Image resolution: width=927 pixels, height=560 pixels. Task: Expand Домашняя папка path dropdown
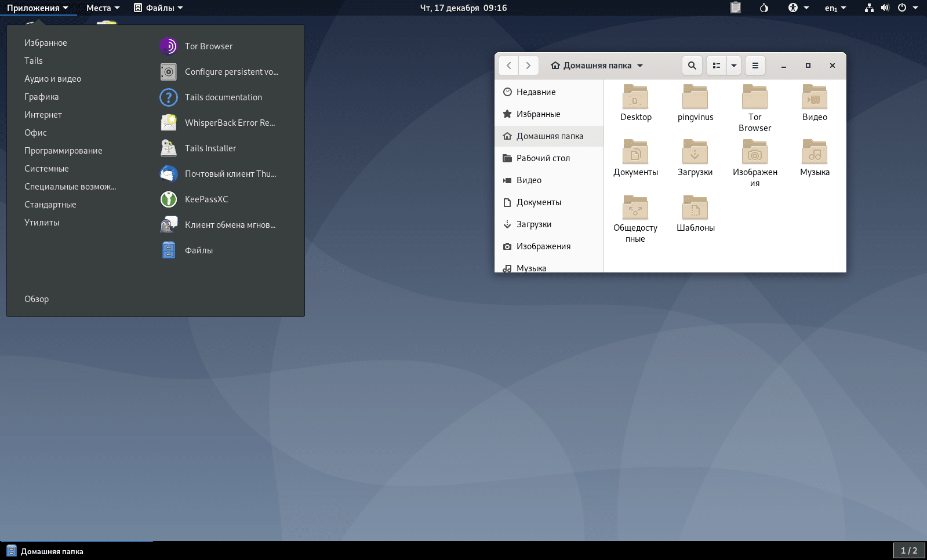pos(597,66)
